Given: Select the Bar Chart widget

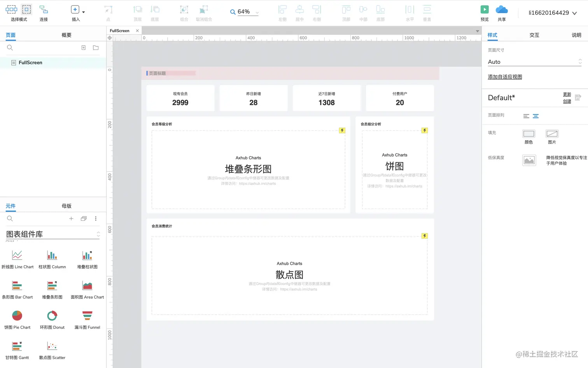Looking at the screenshot, I should pyautogui.click(x=17, y=290).
